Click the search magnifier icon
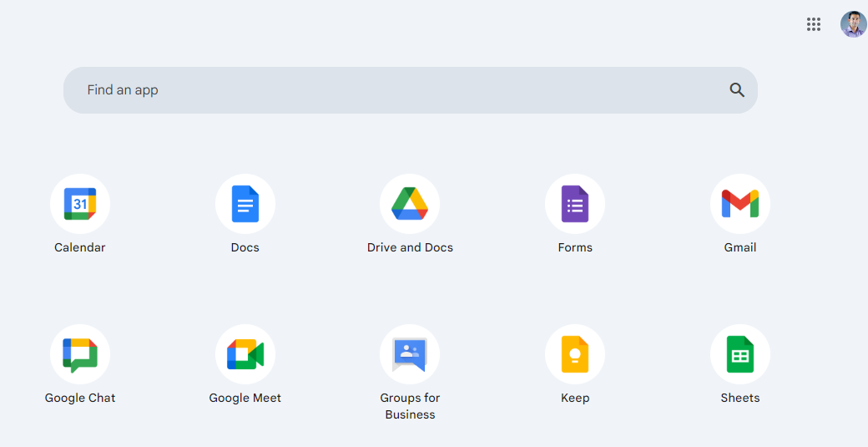 (x=737, y=89)
